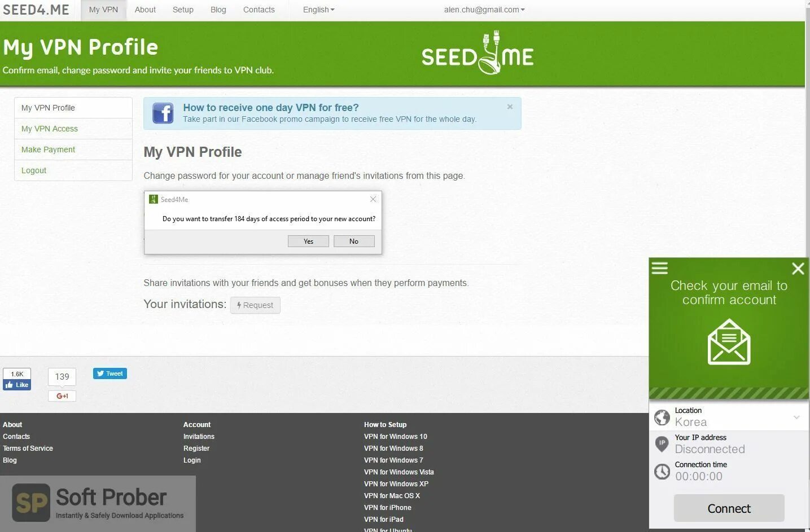Click the Seed4Me dialog title icon

[153, 199]
